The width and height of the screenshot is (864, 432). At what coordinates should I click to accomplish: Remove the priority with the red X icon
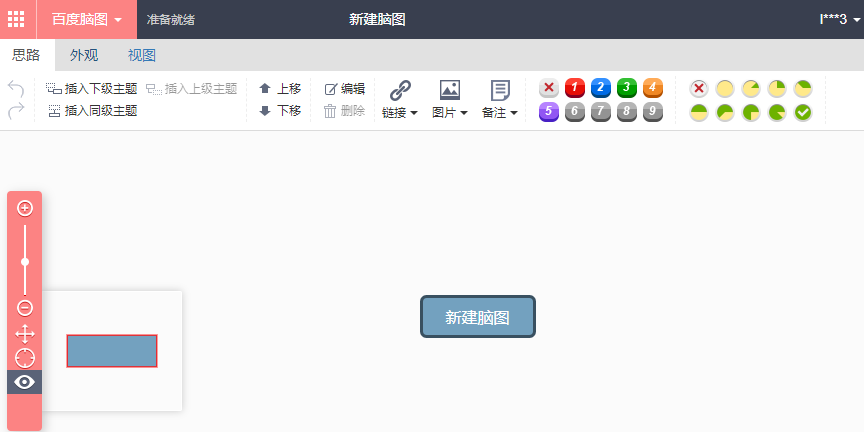(x=549, y=88)
